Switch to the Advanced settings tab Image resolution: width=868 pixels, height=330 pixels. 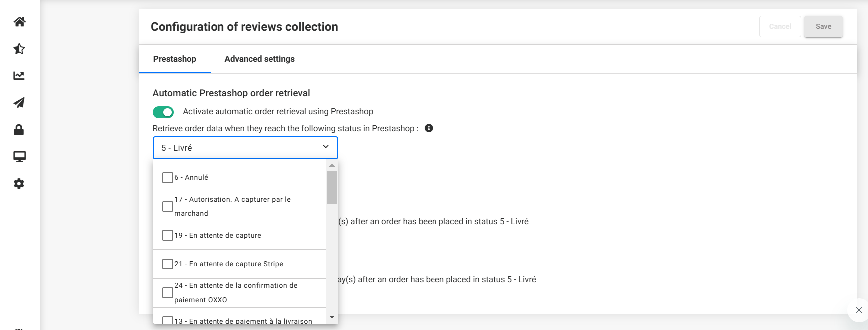[259, 59]
